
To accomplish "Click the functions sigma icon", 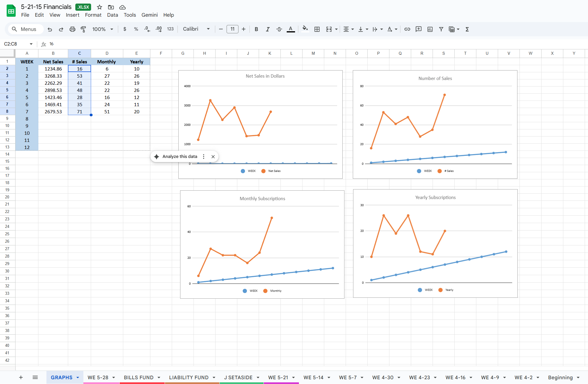I will 467,29.
